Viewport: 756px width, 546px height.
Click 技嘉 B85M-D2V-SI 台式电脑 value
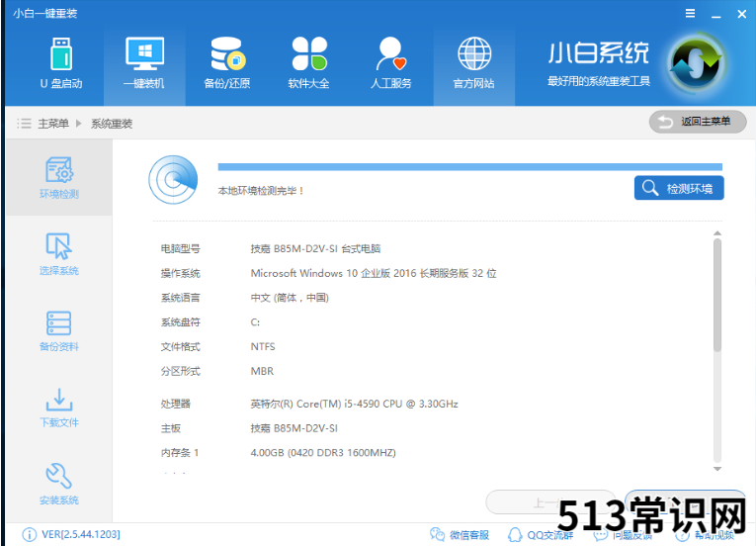coord(316,248)
